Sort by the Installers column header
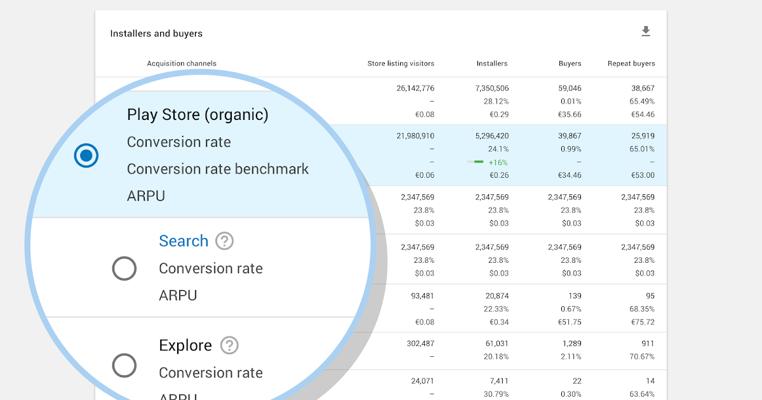 492,63
